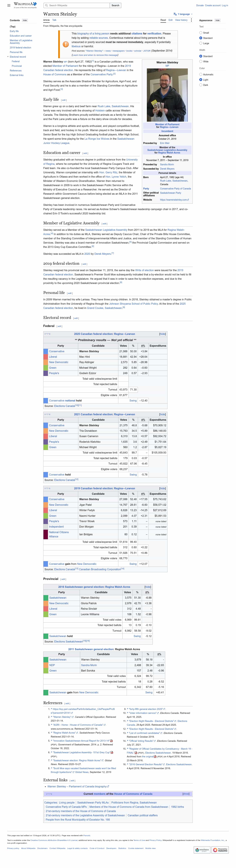The width and height of the screenshot is (236, 868).
Task: Click Warren Steinley's infobox photo
Action: pyautogui.click(x=167, y=95)
